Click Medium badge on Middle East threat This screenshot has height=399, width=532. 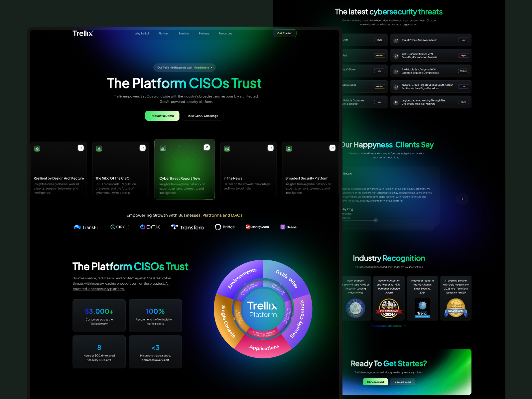pos(464,71)
